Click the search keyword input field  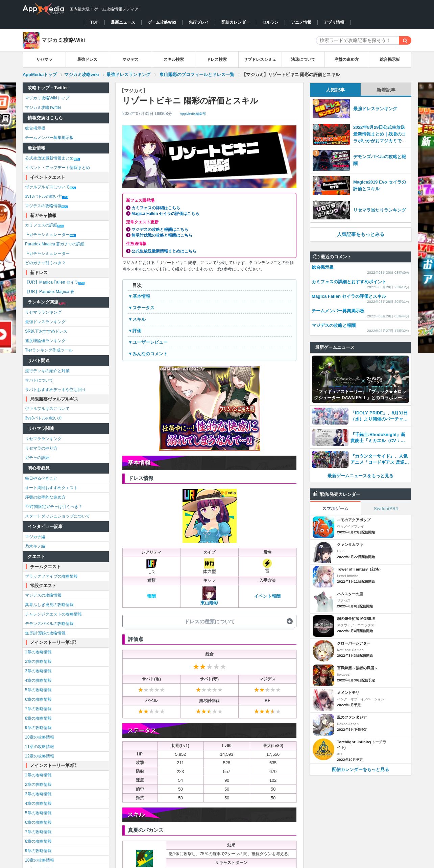[358, 41]
